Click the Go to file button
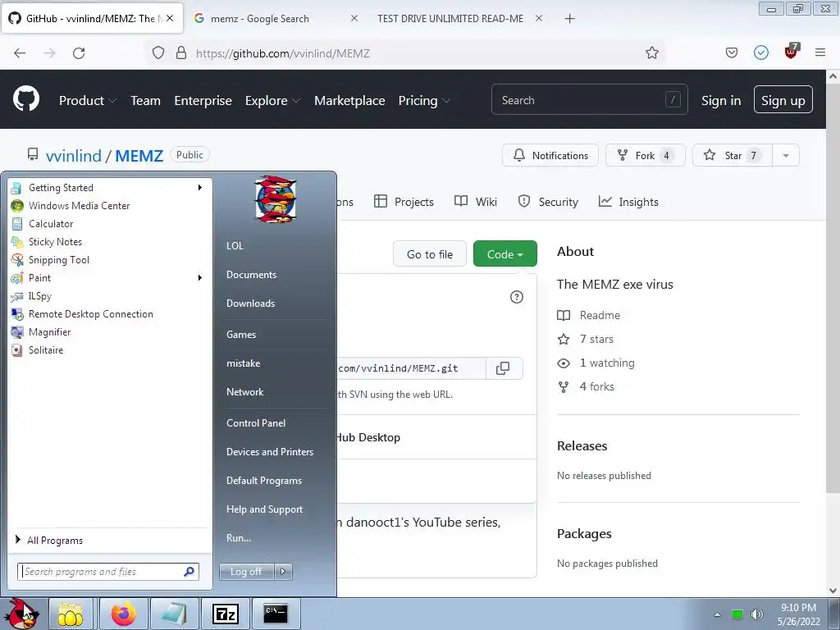The width and height of the screenshot is (840, 630). [x=430, y=254]
